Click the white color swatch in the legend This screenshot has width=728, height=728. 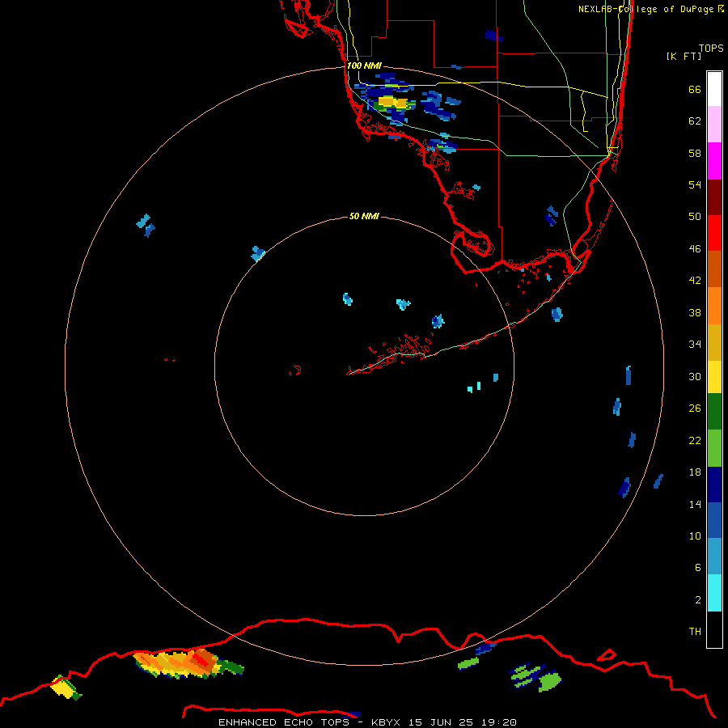tap(714, 89)
